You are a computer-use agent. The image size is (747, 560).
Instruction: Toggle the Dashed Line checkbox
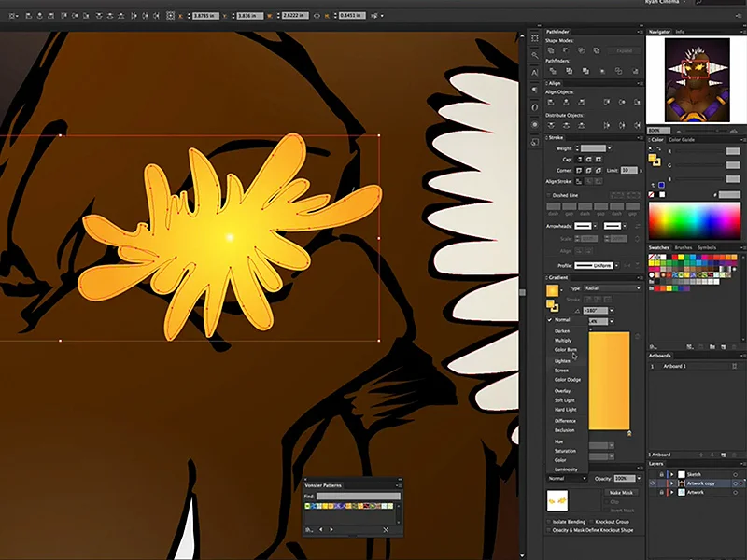[549, 193]
